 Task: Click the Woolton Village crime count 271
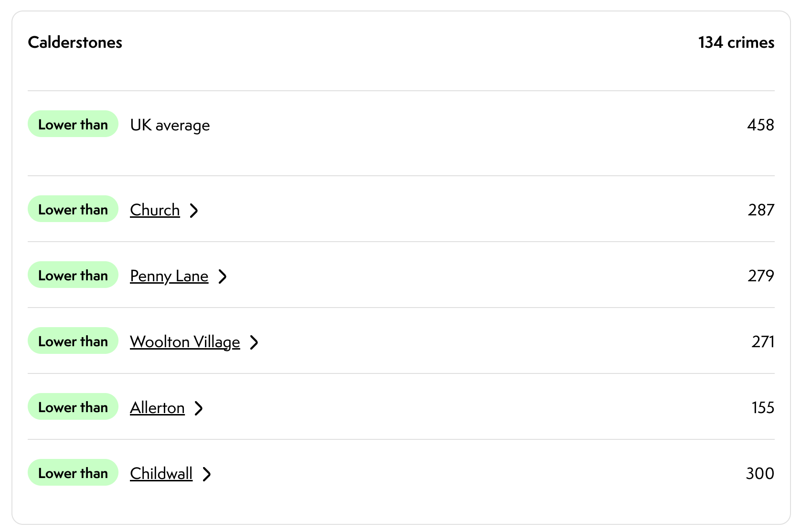tap(762, 342)
